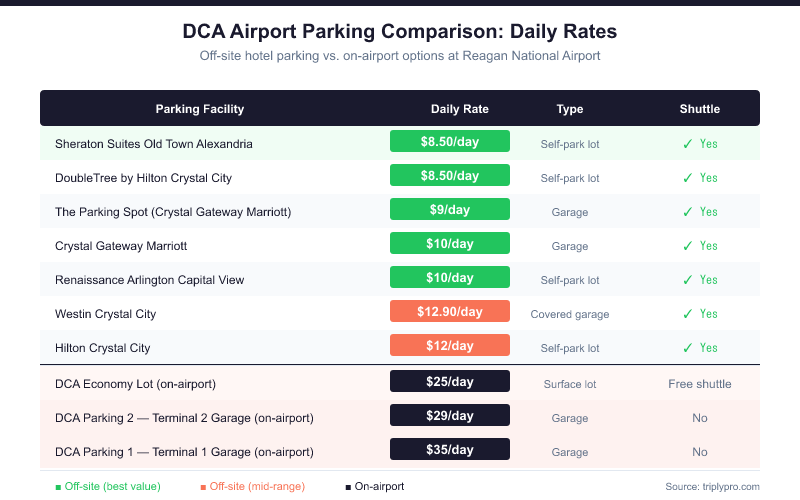Click the $9/day rate badge
Image resolution: width=800 pixels, height=500 pixels.
pos(450,210)
